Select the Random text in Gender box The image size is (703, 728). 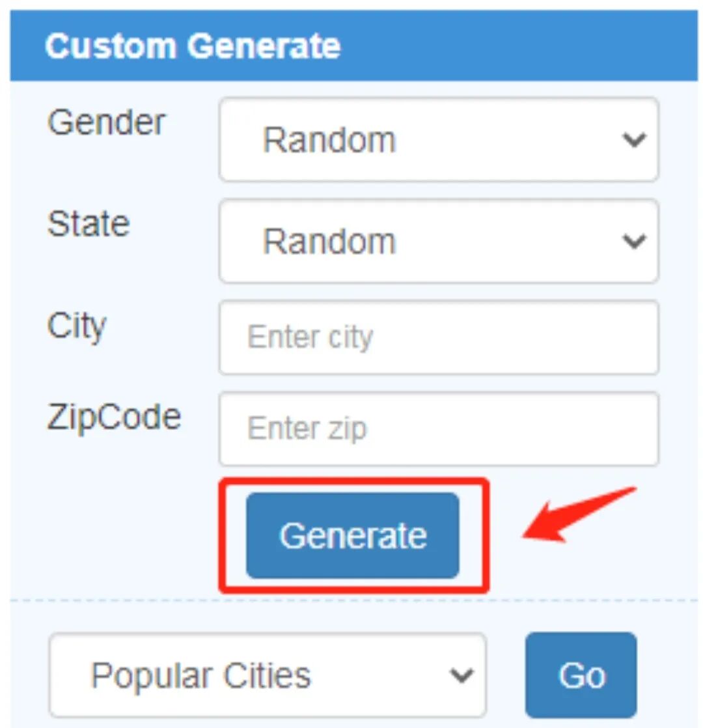329,140
